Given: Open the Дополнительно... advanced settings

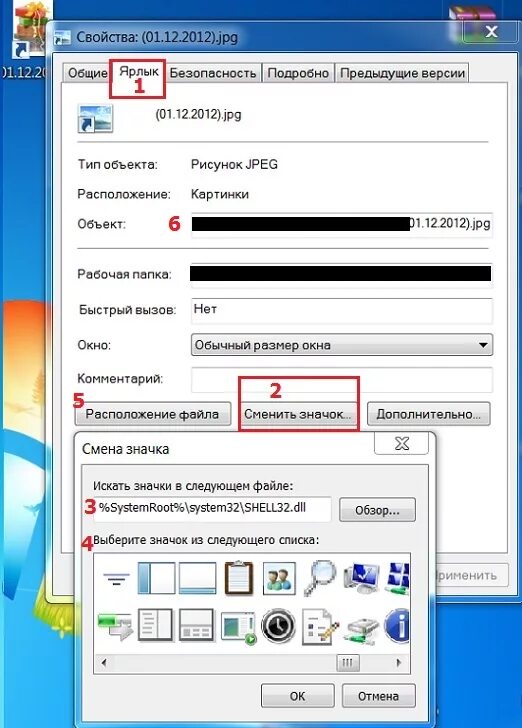Looking at the screenshot, I should click(428, 414).
